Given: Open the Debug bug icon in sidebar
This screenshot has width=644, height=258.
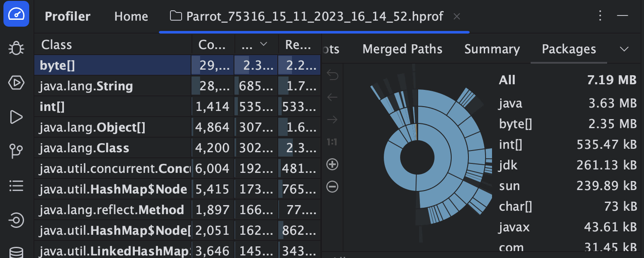Looking at the screenshot, I should tap(16, 48).
